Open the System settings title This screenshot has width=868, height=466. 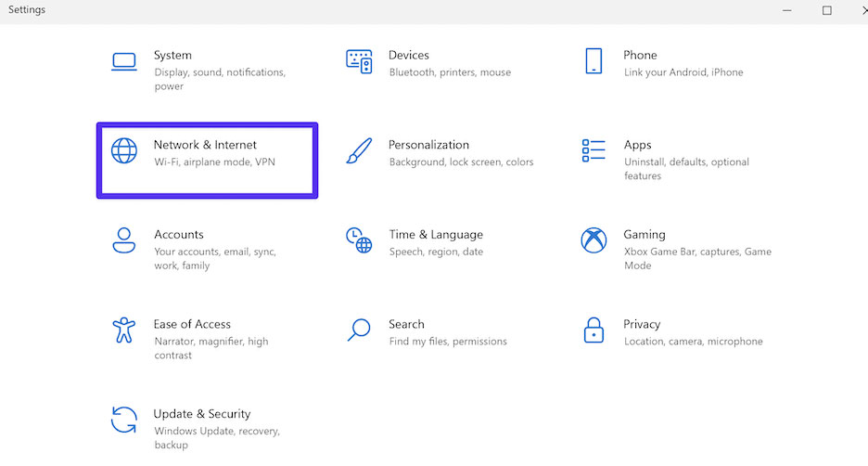[x=172, y=56]
